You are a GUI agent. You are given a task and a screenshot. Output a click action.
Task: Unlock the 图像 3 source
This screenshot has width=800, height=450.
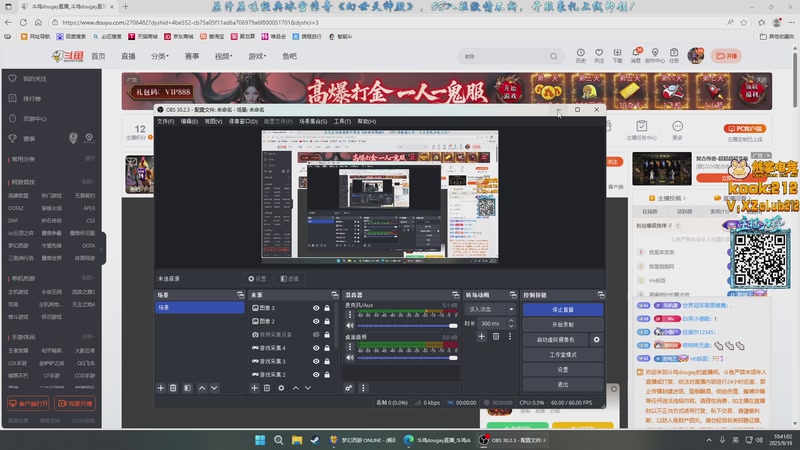pyautogui.click(x=327, y=308)
